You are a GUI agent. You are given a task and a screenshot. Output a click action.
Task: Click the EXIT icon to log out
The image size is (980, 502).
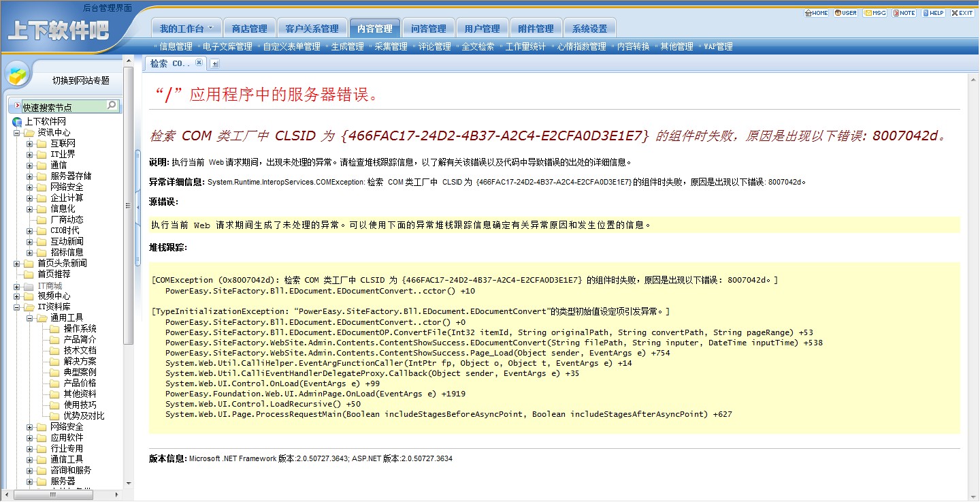point(962,13)
